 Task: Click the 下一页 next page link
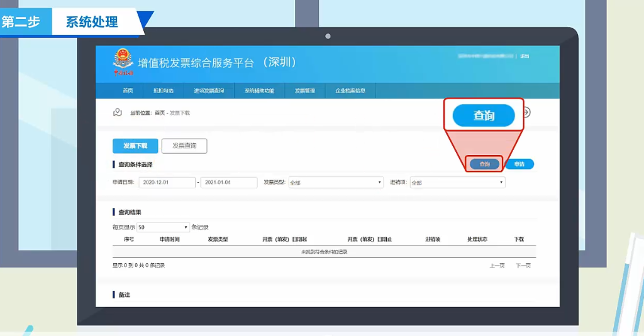tap(523, 266)
